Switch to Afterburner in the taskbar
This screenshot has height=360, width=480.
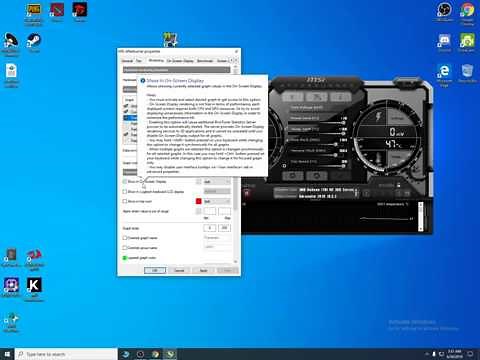point(170,354)
